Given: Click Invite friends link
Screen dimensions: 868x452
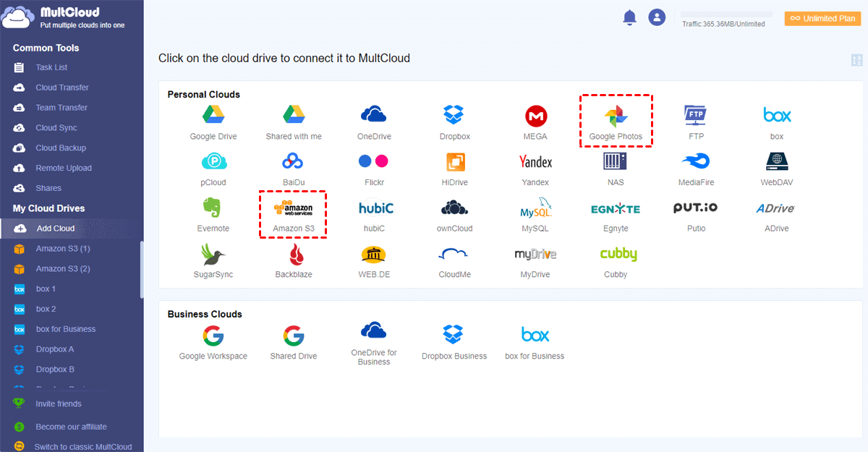Looking at the screenshot, I should [x=59, y=404].
